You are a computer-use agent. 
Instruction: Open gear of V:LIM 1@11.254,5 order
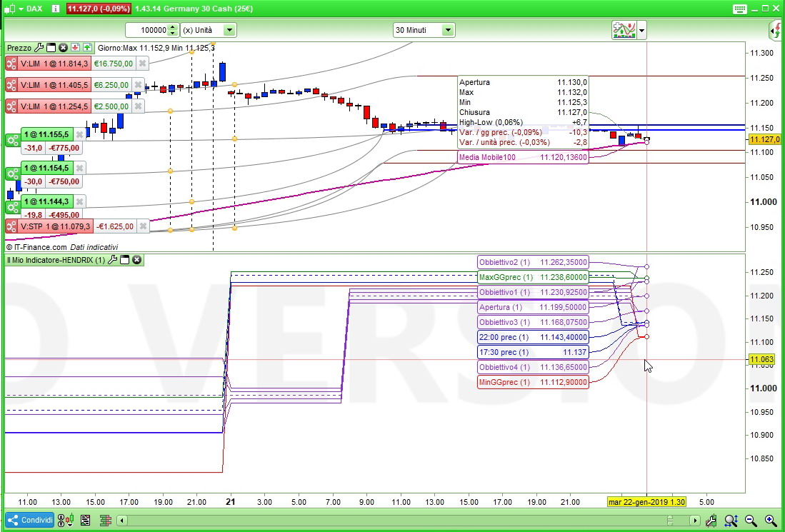11,106
